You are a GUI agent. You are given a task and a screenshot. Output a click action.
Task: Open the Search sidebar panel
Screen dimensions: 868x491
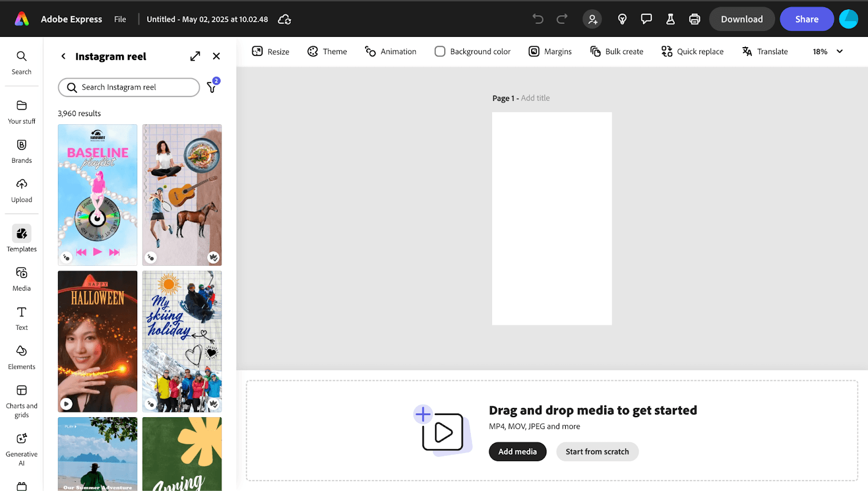(22, 63)
